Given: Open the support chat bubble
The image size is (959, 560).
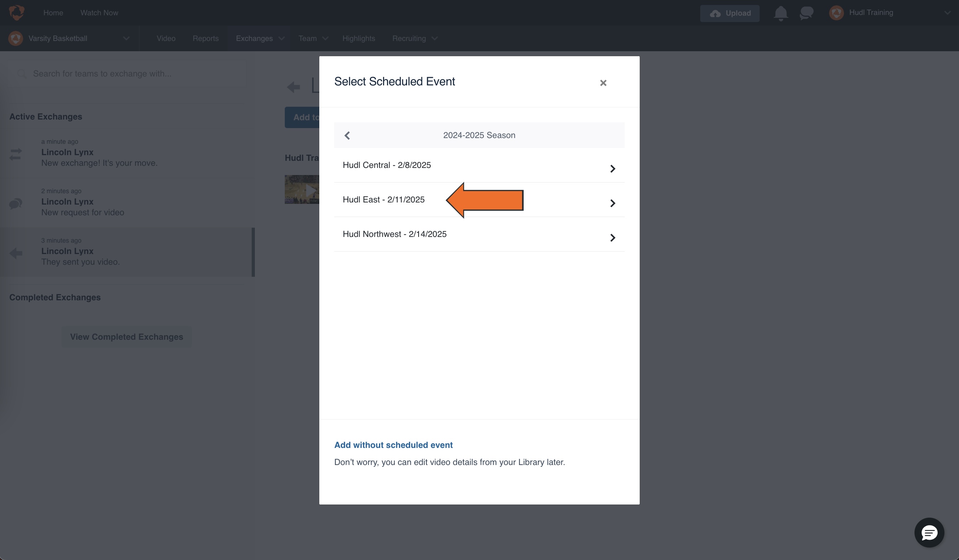Looking at the screenshot, I should point(929,532).
